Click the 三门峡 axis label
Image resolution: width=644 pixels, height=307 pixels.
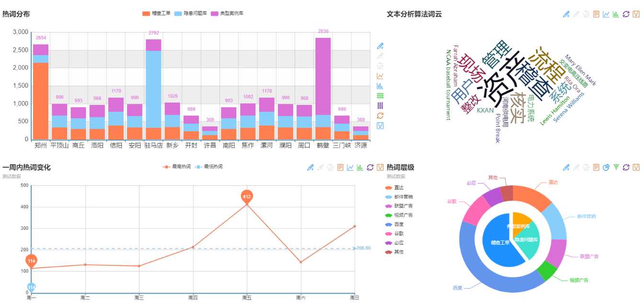(x=342, y=146)
